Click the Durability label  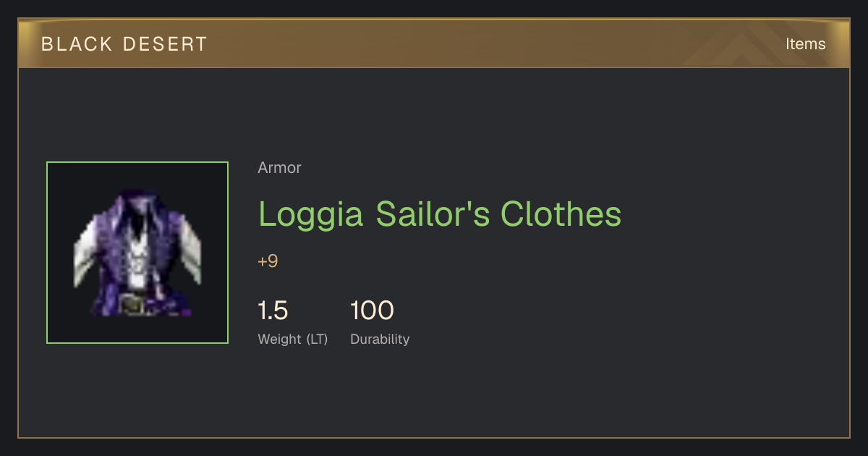[x=380, y=339]
